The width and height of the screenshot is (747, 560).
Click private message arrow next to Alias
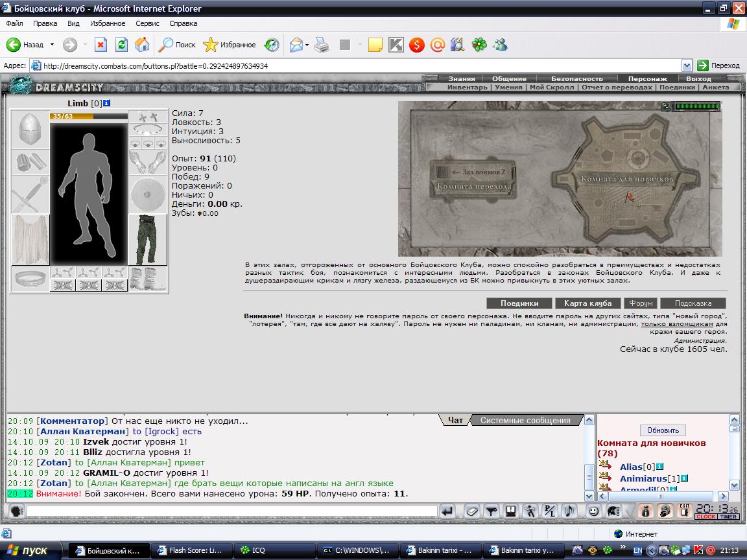coord(606,464)
